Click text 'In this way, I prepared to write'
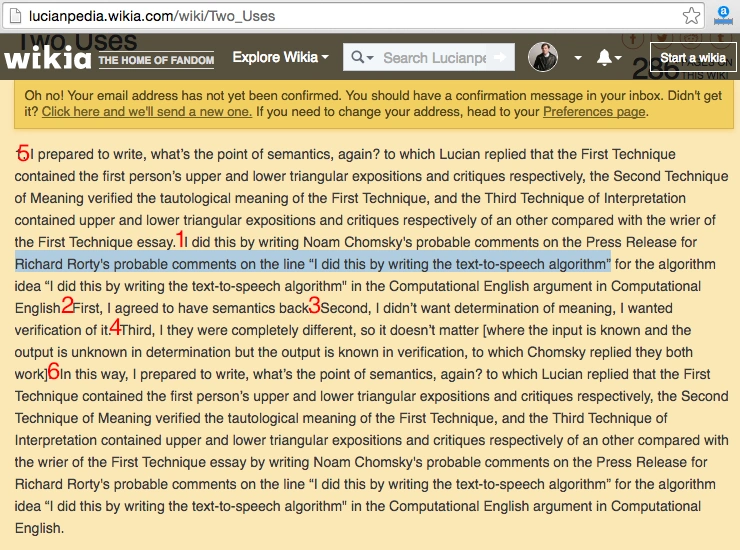This screenshot has width=740, height=550. click(153, 374)
